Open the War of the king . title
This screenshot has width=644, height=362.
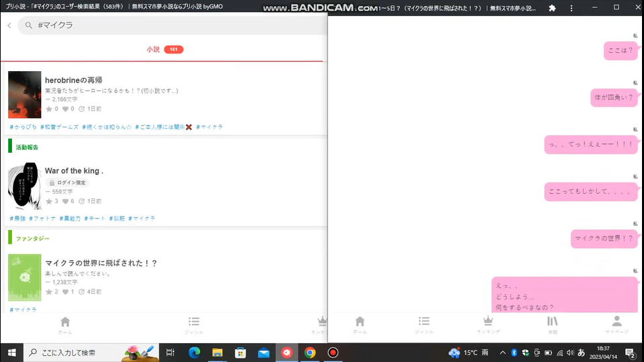coord(74,171)
